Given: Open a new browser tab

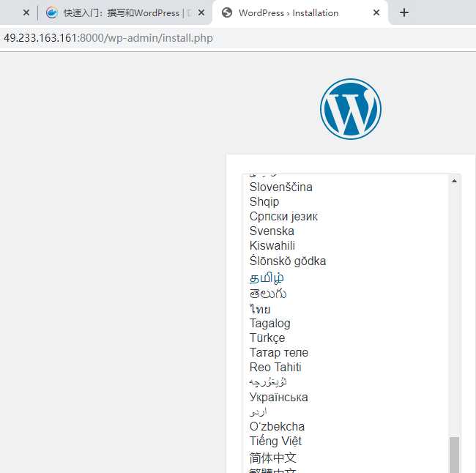Looking at the screenshot, I should click(x=404, y=12).
